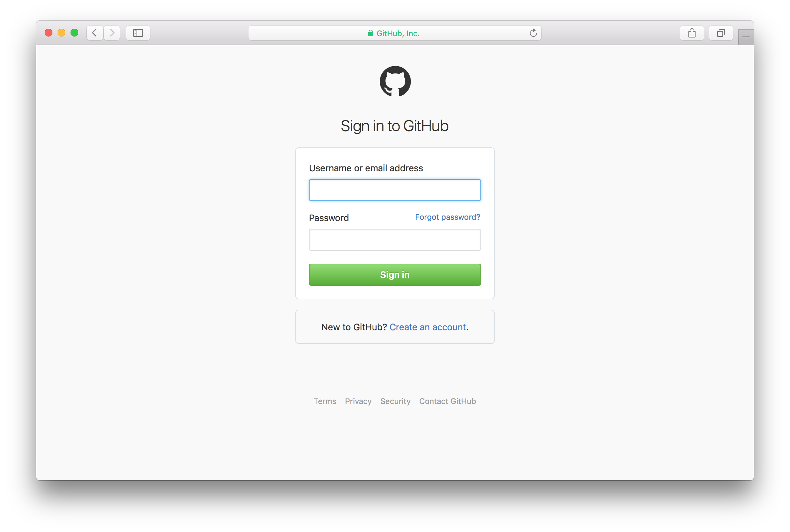790x532 pixels.
Task: Click the Security footer link
Action: tap(395, 401)
